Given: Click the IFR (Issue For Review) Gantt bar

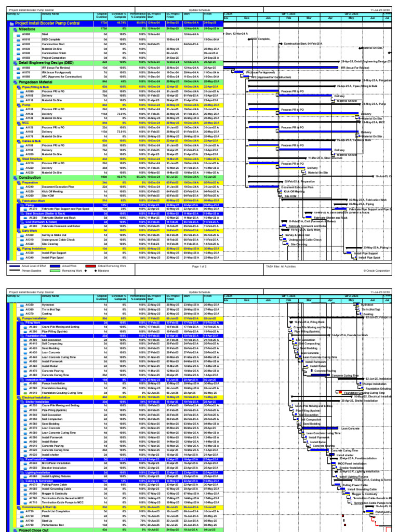Looking at the screenshot, I should point(281,68).
